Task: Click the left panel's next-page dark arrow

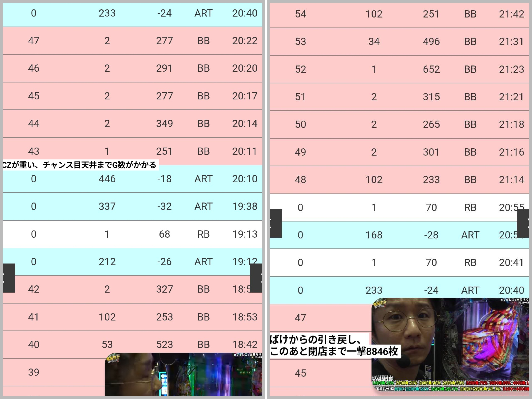Action: [256, 278]
